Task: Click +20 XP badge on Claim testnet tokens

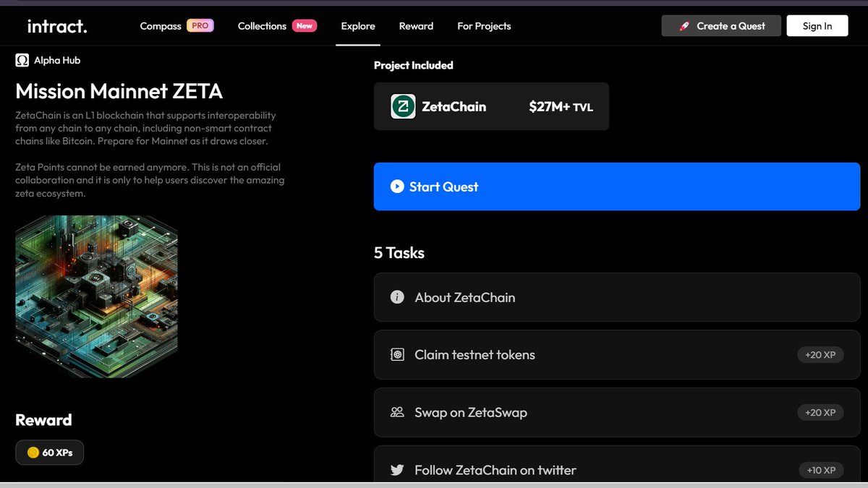Action: tap(820, 355)
